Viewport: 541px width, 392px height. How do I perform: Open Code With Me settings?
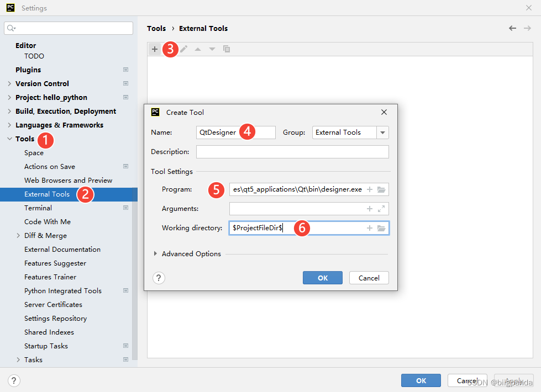(x=48, y=222)
